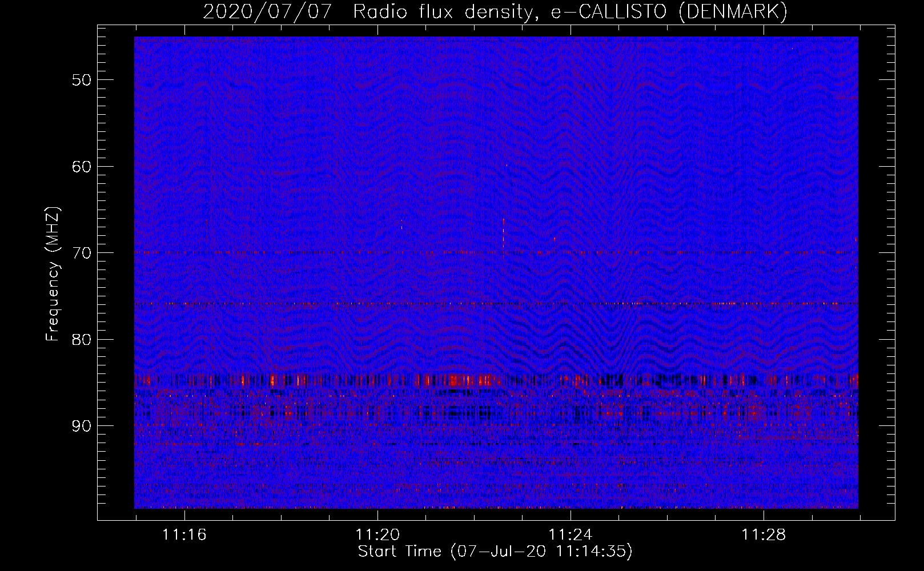This screenshot has height=571, width=924.
Task: Click the plot title text e-CALLISTO (DENMARK)
Action: [669, 12]
